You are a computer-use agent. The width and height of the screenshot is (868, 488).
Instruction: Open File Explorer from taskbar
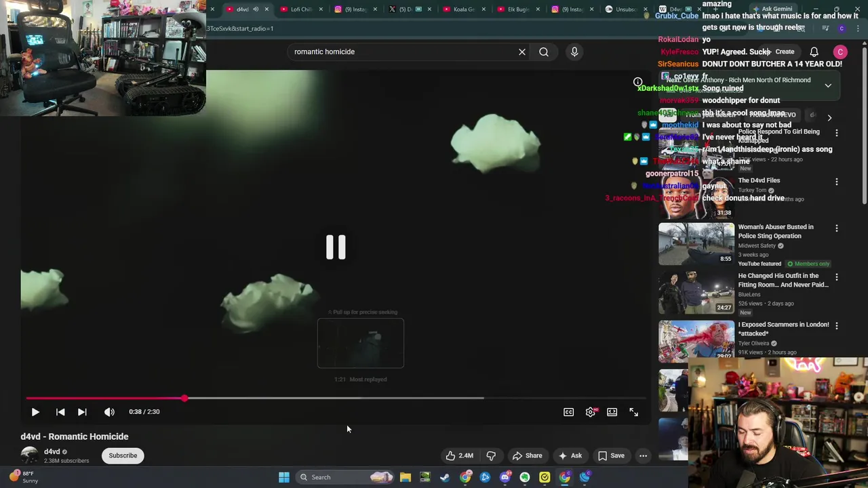[406, 477]
